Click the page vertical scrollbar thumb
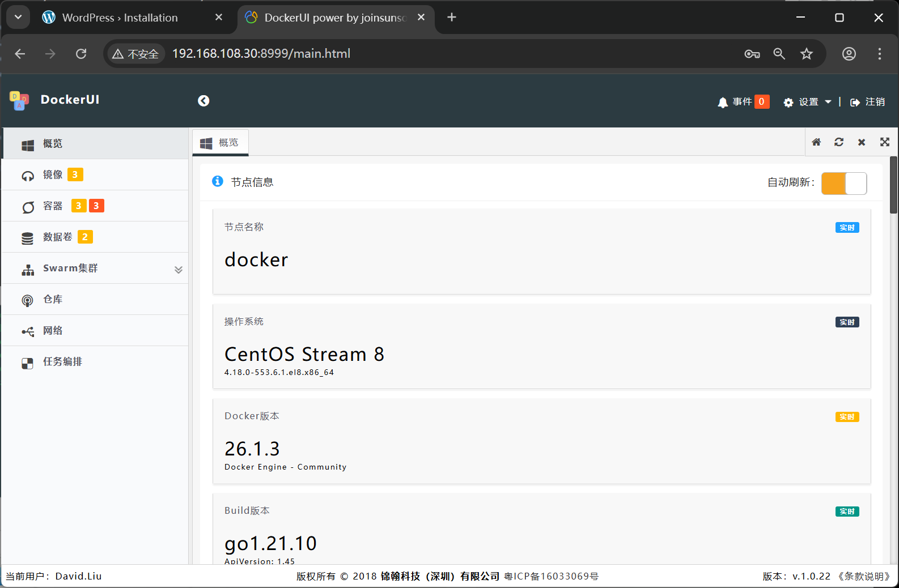This screenshot has height=588, width=899. [894, 185]
